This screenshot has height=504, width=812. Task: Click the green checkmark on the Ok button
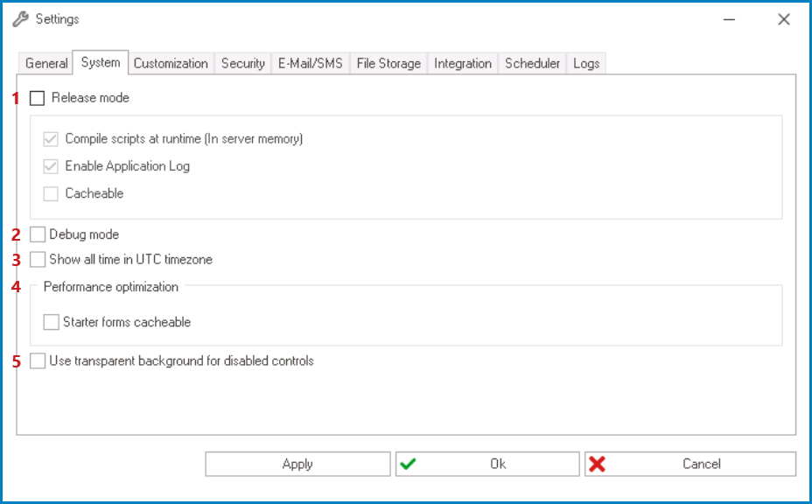tap(409, 464)
